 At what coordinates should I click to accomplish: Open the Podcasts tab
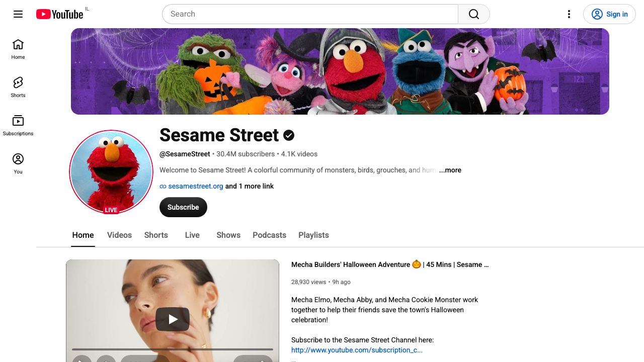point(269,235)
